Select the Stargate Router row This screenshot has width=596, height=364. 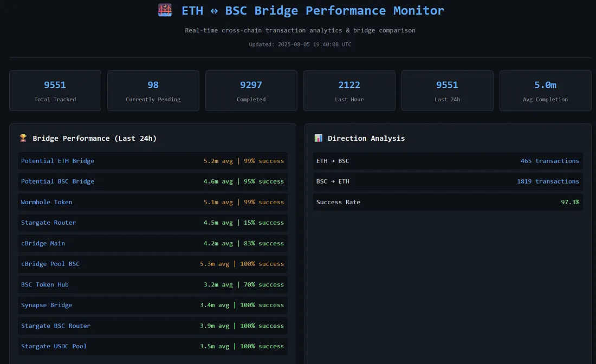pyautogui.click(x=152, y=223)
